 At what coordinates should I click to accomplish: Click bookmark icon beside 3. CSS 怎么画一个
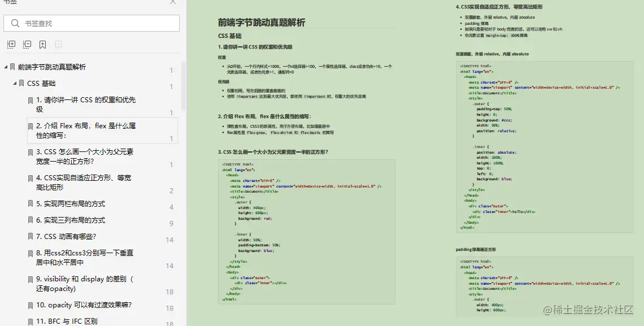point(31,153)
